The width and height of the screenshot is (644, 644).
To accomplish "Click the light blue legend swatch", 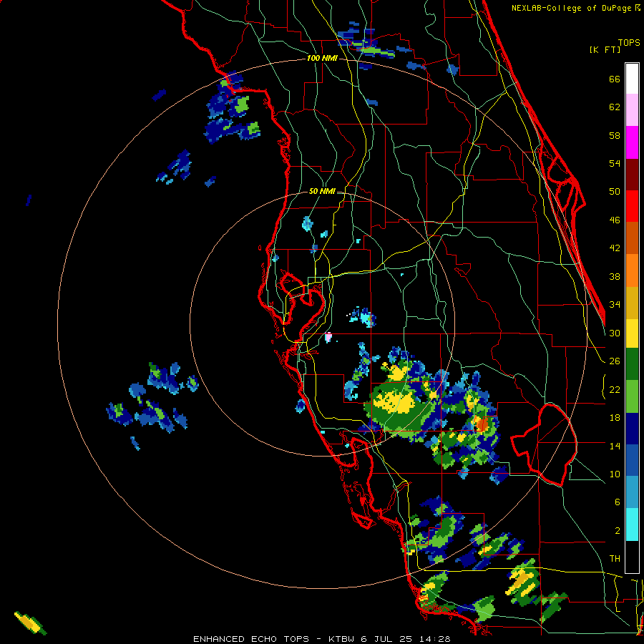I will click(x=632, y=492).
